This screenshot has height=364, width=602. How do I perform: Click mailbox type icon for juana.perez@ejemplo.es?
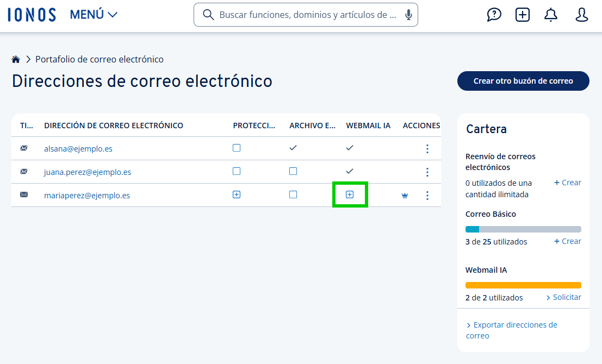(x=24, y=172)
